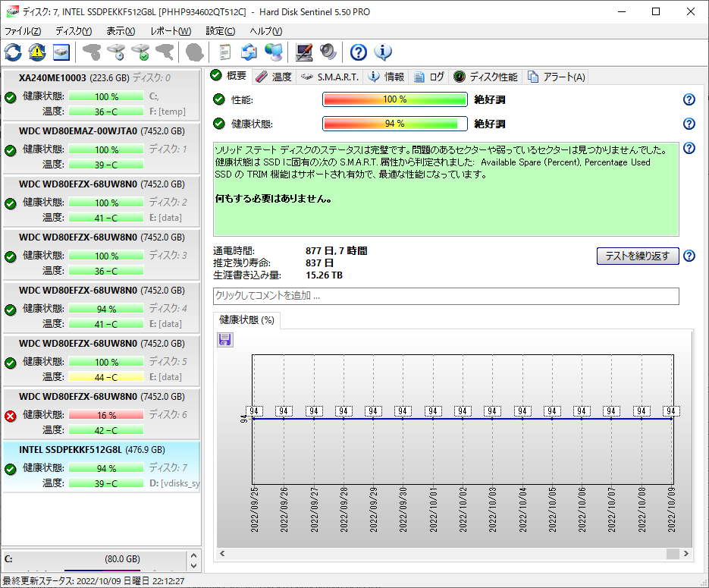This screenshot has height=588, width=709.
Task: Click Disk 5 yellow 44 °C temperature bar
Action: coord(106,377)
